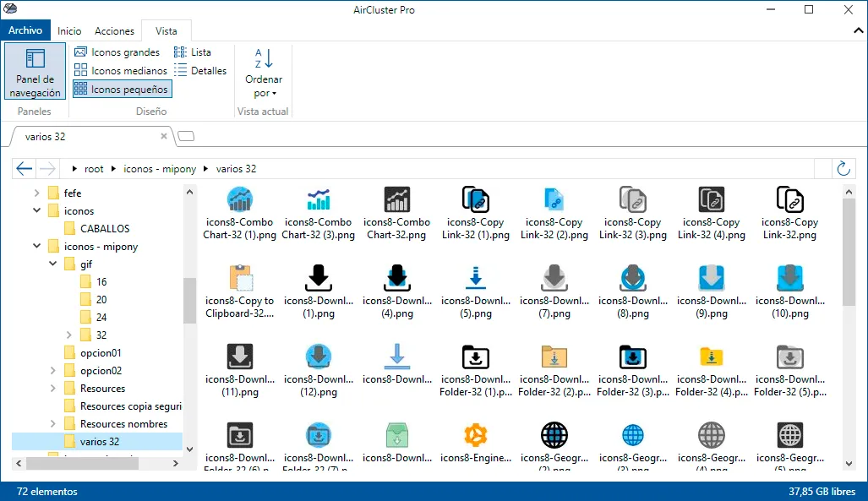Select icons8-Copy Link-32 (4).png file
The height and width of the screenshot is (501, 868).
coord(712,214)
